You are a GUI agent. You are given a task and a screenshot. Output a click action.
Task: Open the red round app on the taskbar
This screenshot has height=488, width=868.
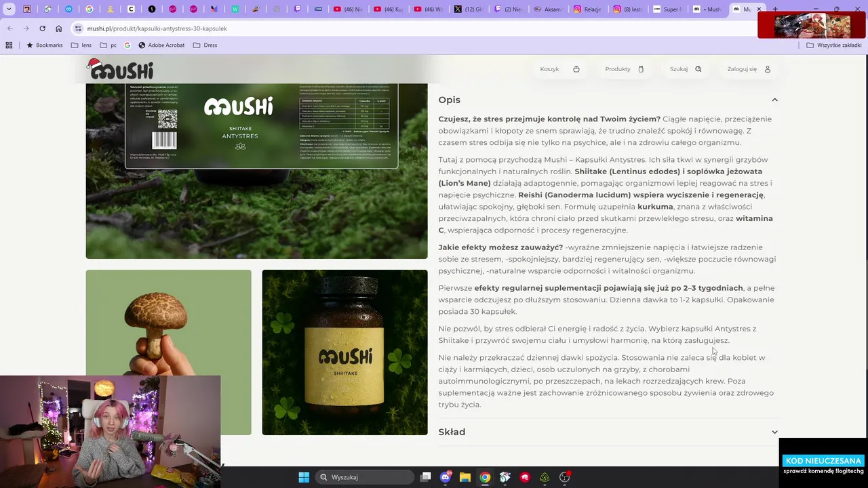pyautogui.click(x=524, y=477)
